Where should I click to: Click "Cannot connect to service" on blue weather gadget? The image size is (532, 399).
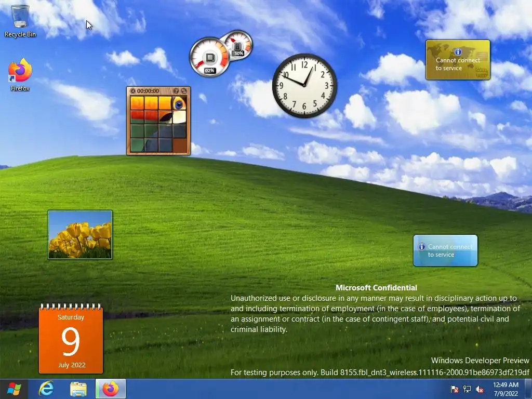click(450, 251)
